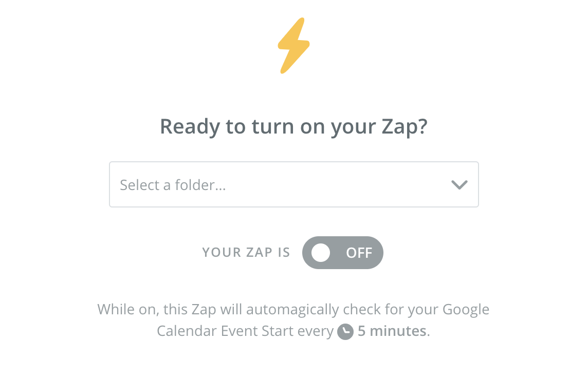The image size is (588, 378).
Task: Click the white knob on the OFF toggle
Action: [x=321, y=253]
